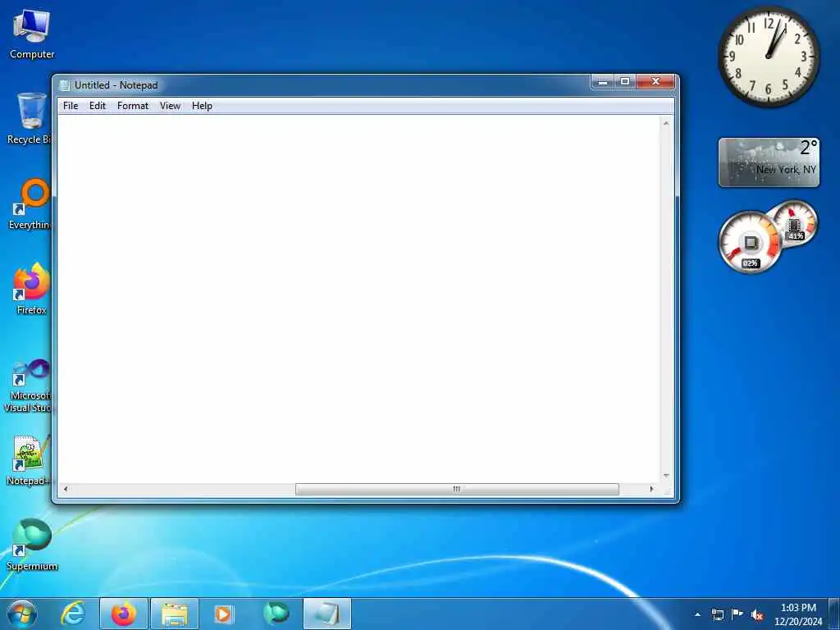Open the Windows Start menu

[x=22, y=614]
